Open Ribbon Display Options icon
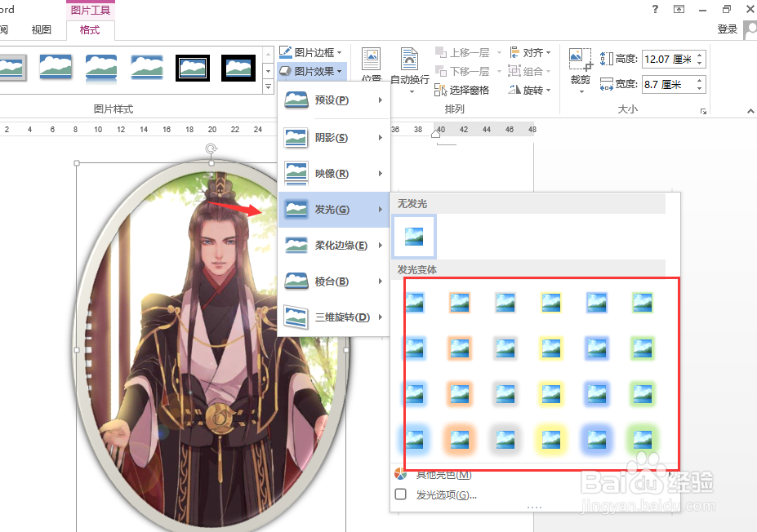757x532 pixels. pyautogui.click(x=679, y=9)
